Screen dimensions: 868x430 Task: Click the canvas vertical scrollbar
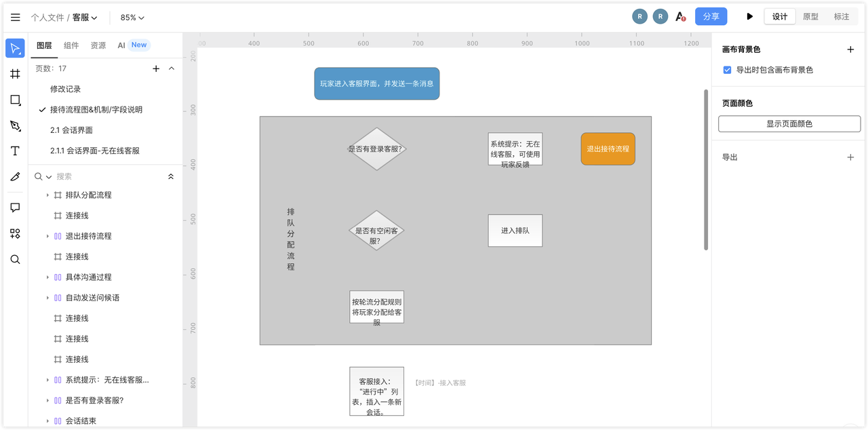tap(706, 170)
